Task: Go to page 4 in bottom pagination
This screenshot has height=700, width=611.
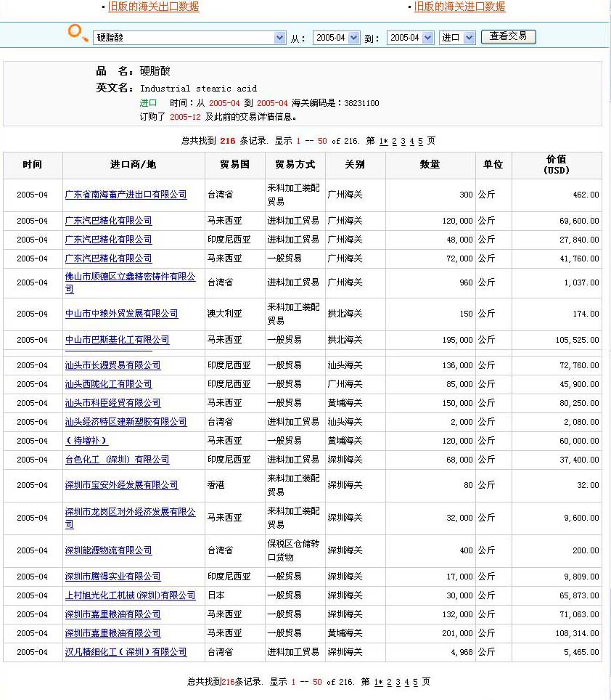Action: (x=407, y=682)
